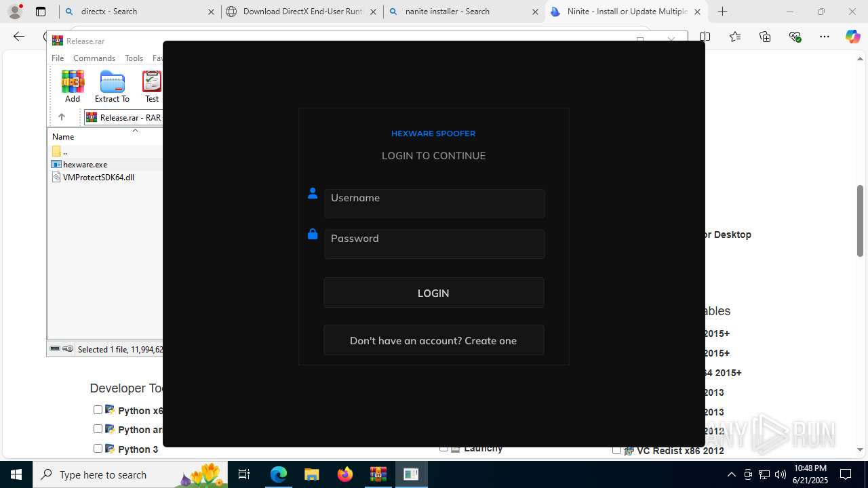
Task: Open the Commands menu in WinRAR
Action: pos(94,58)
